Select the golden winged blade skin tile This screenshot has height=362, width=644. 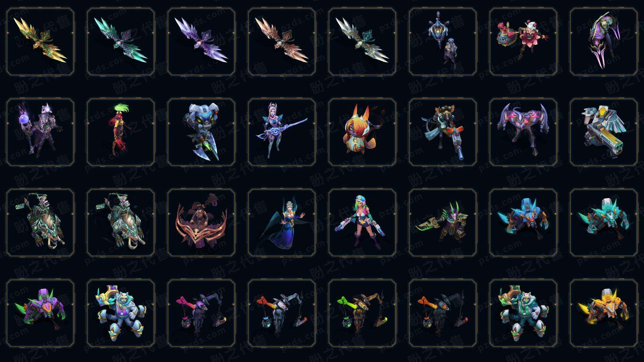point(40,42)
